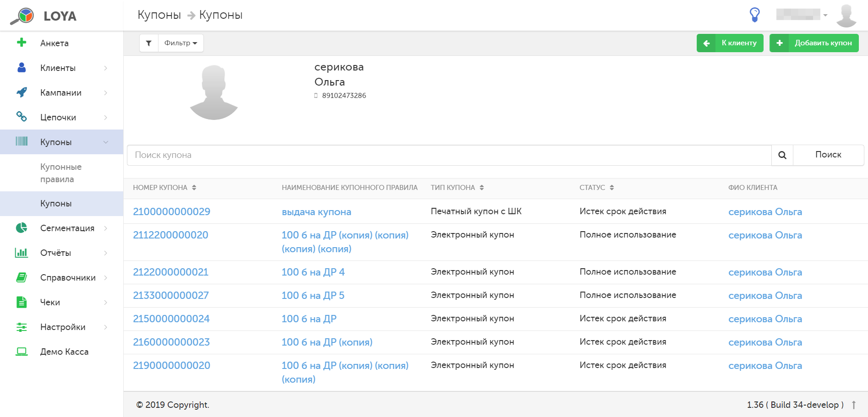Screen dimensions: 868x417
Task: Click the LOYA logo icon
Action: point(22,16)
